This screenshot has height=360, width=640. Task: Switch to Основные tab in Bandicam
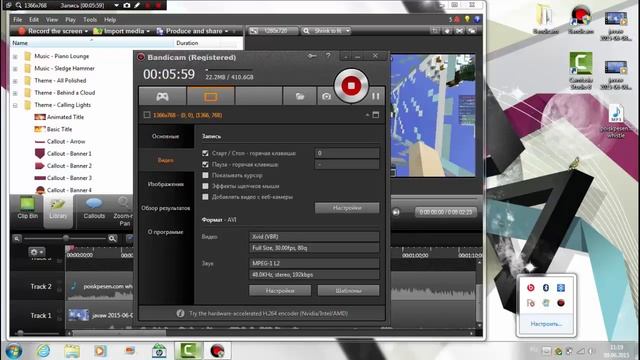166,136
